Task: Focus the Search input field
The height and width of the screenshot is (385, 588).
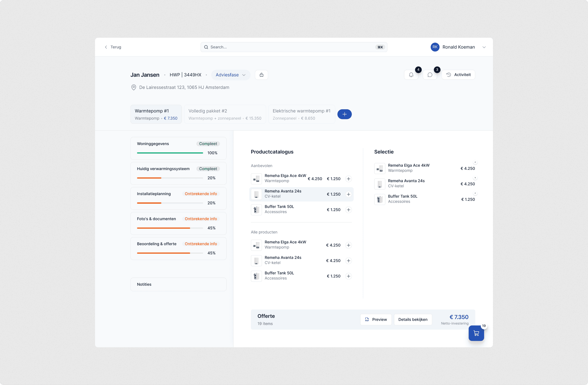Action: (x=294, y=47)
